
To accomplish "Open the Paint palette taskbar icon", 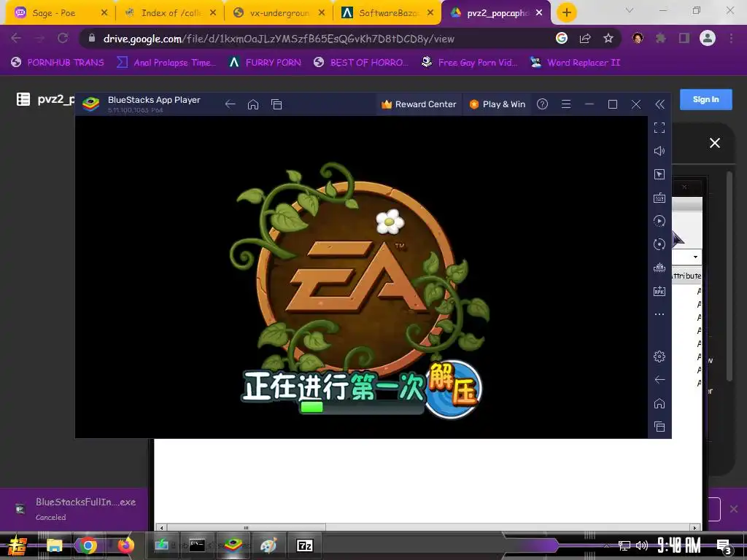I will 268,545.
